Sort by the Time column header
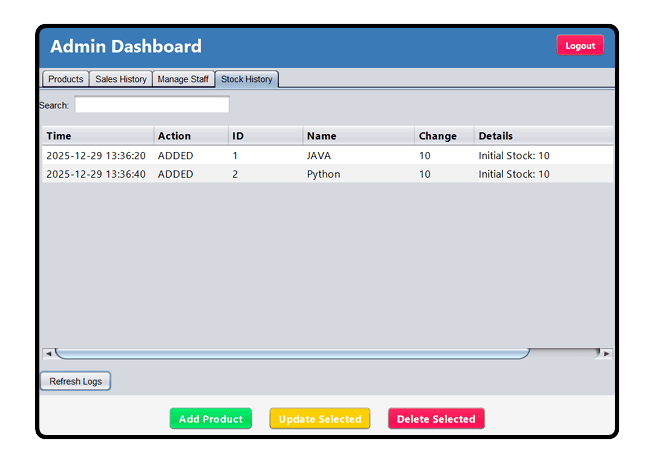 click(98, 136)
